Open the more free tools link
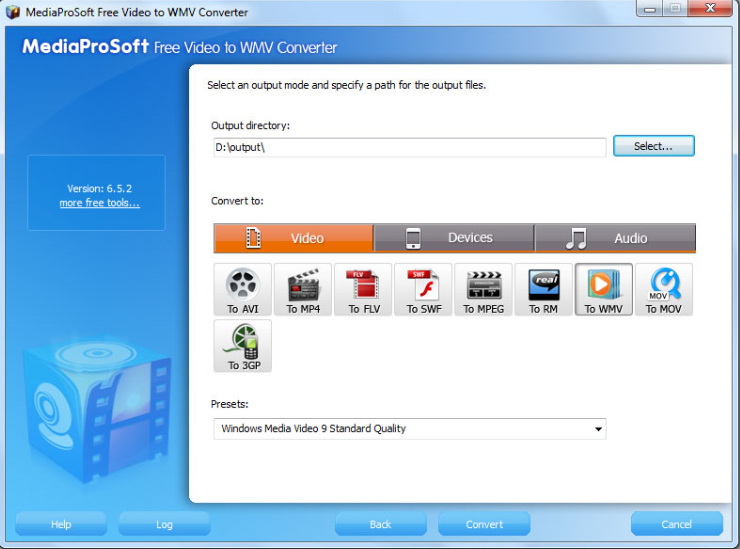 [100, 203]
